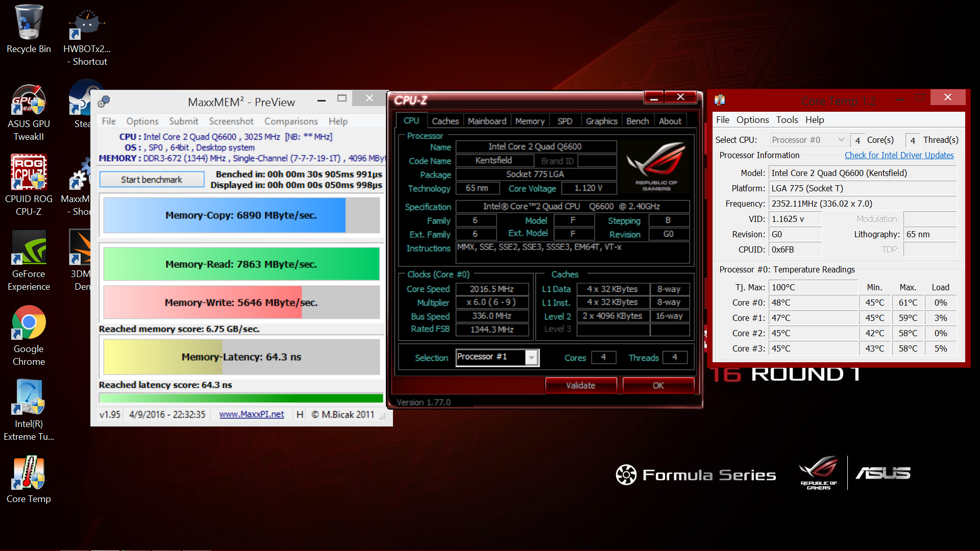
Task: Open MaxxMEM Options menu
Action: coord(142,121)
